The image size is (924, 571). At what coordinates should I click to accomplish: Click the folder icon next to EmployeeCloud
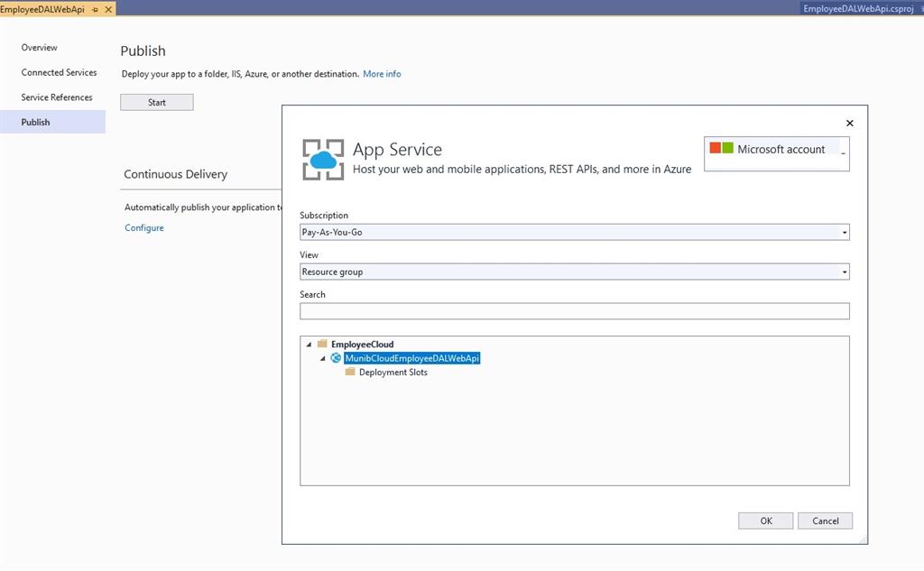pos(320,344)
